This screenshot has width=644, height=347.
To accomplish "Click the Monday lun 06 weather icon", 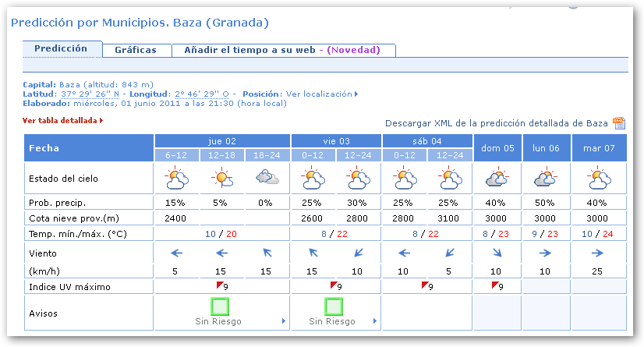I will tap(547, 179).
